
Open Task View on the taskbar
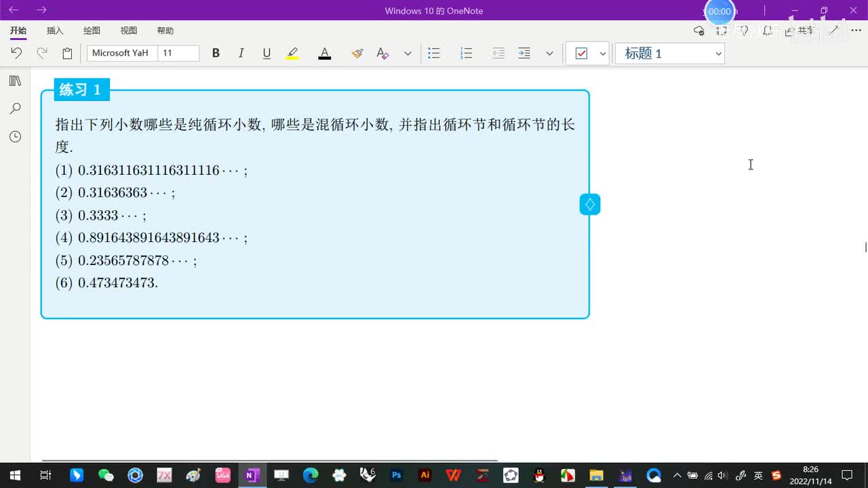pos(45,475)
